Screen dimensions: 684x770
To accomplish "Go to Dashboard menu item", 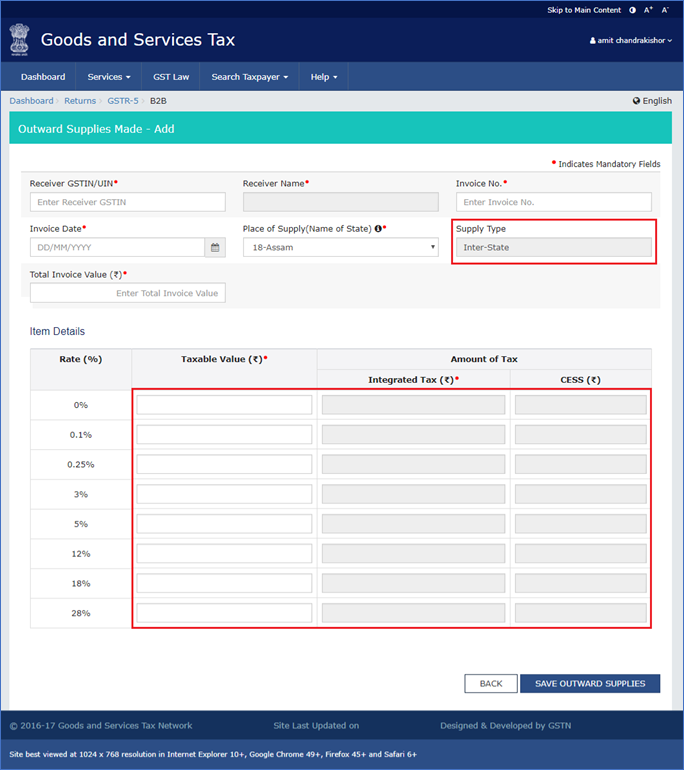I will (x=43, y=77).
